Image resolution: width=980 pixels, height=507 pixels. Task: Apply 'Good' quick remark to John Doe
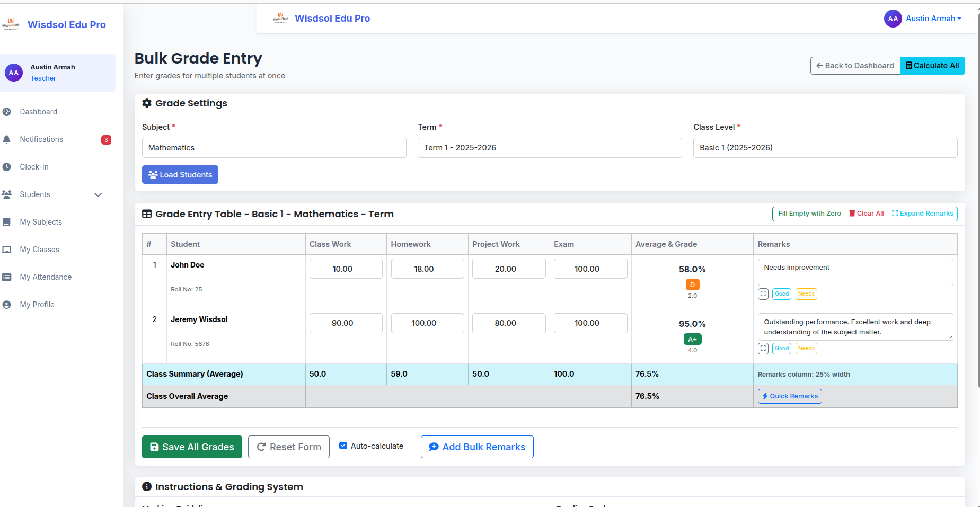[x=782, y=294]
